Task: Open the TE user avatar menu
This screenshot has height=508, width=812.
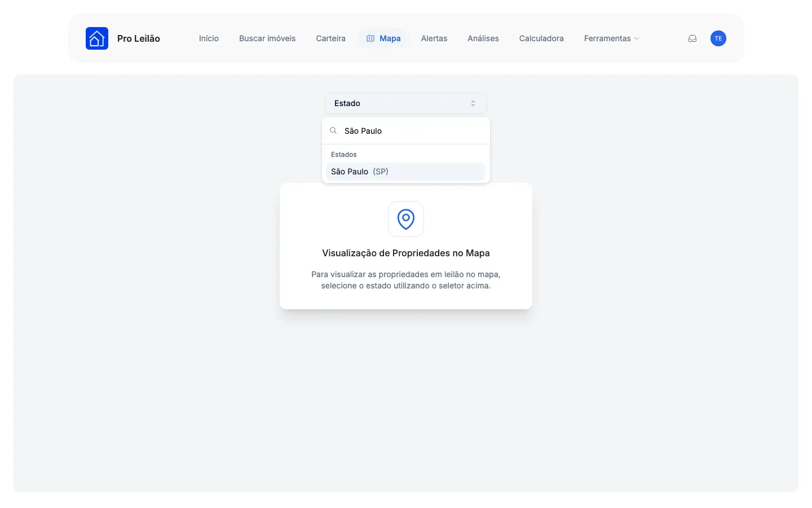Action: [718, 38]
